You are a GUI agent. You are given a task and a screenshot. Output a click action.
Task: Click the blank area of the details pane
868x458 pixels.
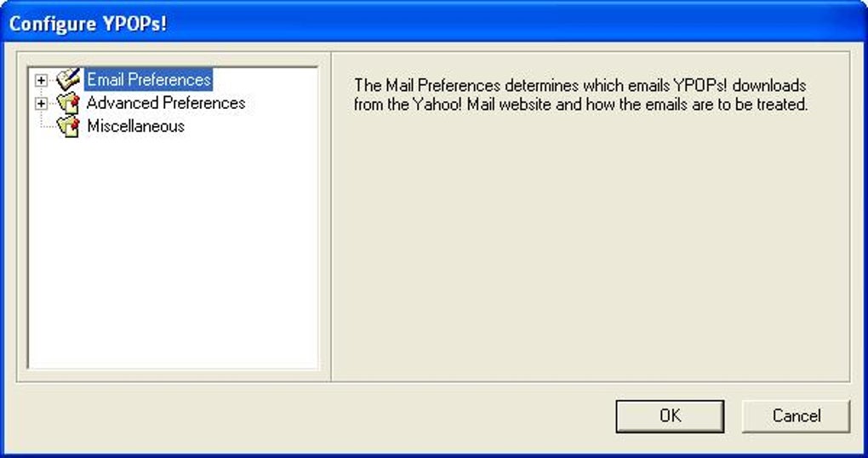pos(591,249)
